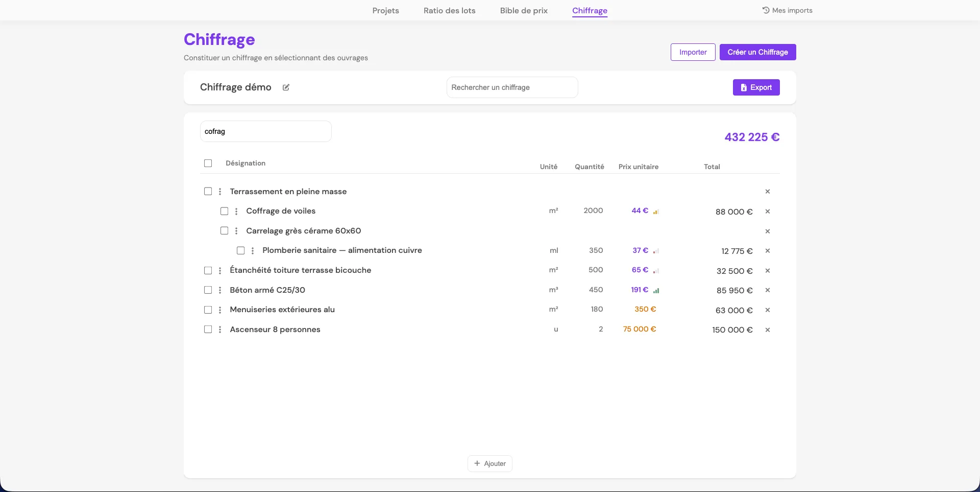The height and width of the screenshot is (492, 980).
Task: Click the 88 000 € total cell
Action: click(733, 212)
